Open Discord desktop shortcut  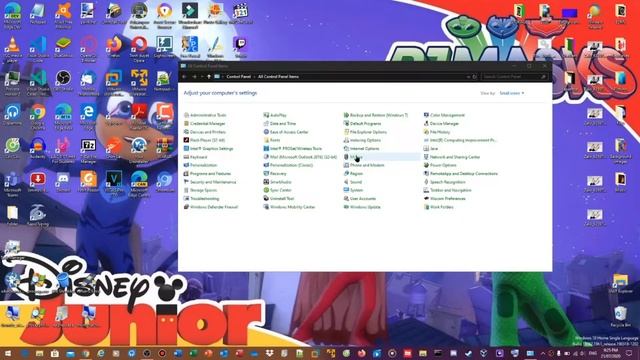63,182
